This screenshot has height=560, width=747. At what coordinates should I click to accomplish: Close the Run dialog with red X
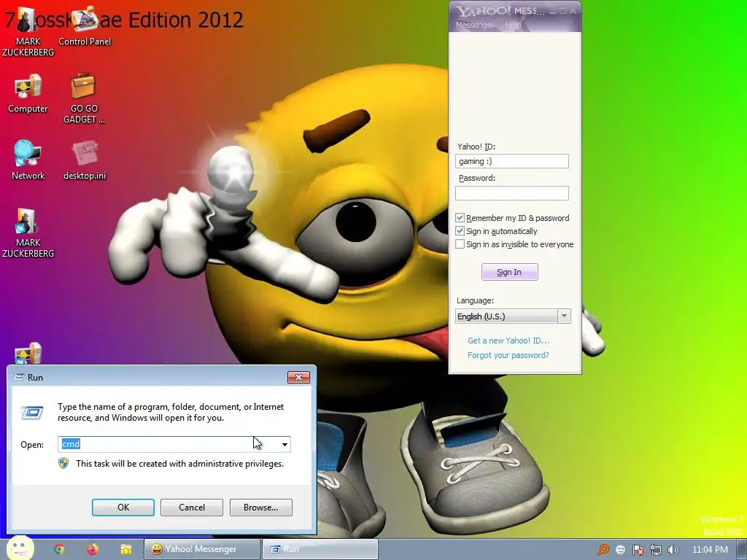pyautogui.click(x=298, y=377)
